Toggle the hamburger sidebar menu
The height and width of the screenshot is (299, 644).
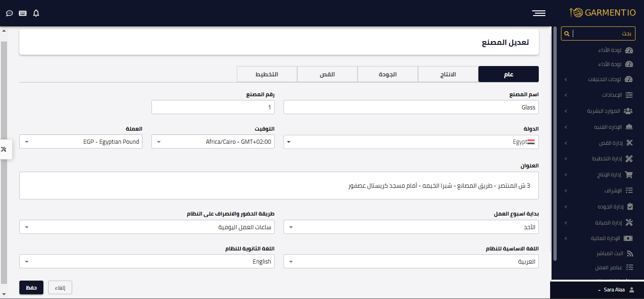pos(539,13)
